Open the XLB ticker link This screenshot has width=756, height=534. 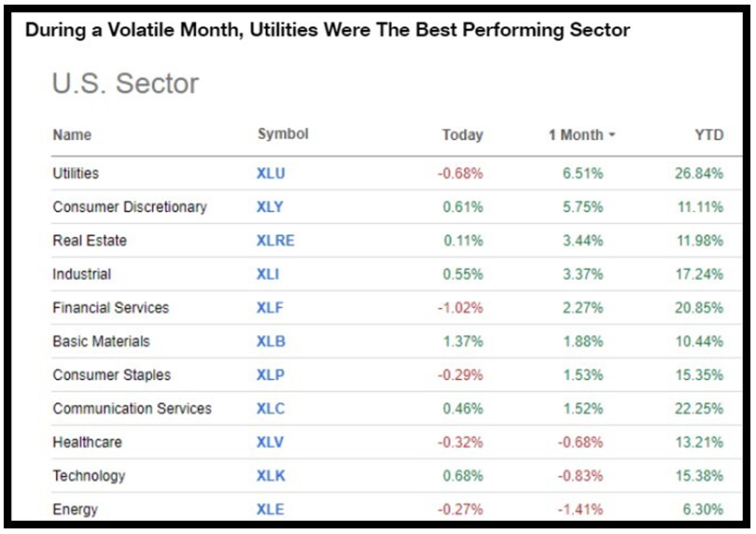click(271, 342)
